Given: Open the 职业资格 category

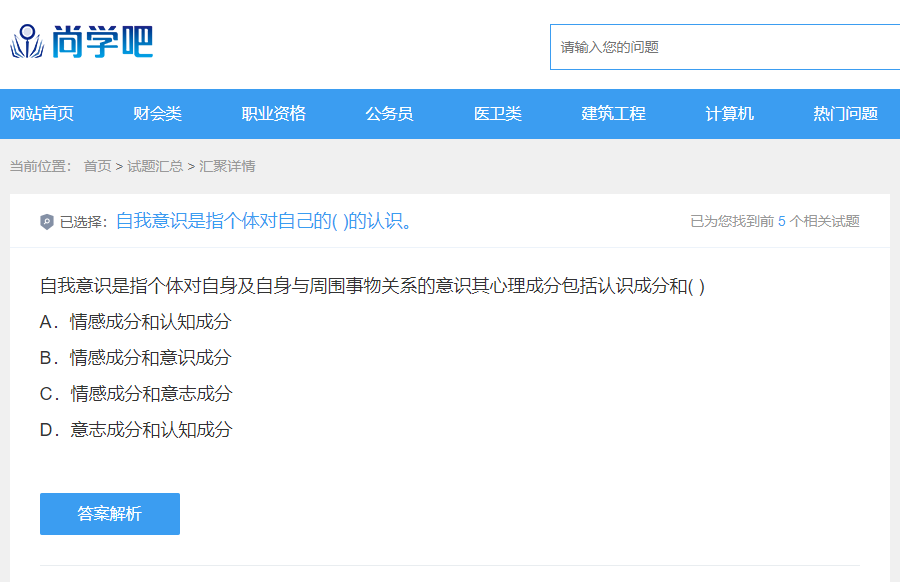Looking at the screenshot, I should coord(273,114).
